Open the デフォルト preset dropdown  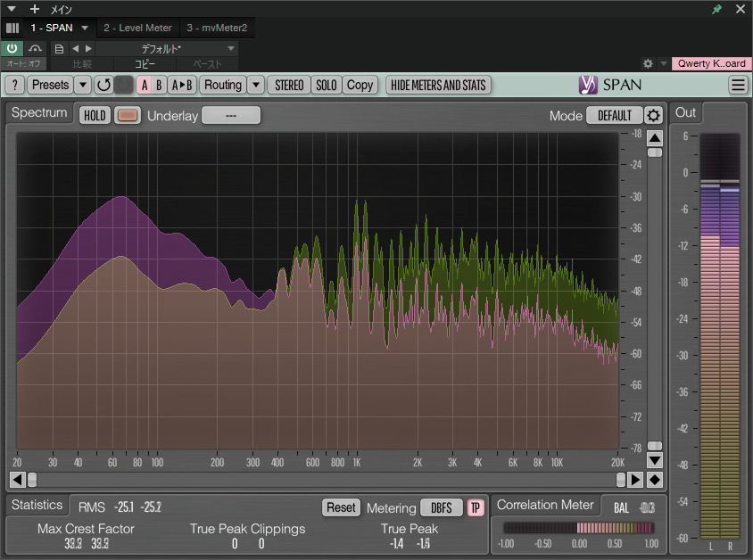[x=167, y=48]
